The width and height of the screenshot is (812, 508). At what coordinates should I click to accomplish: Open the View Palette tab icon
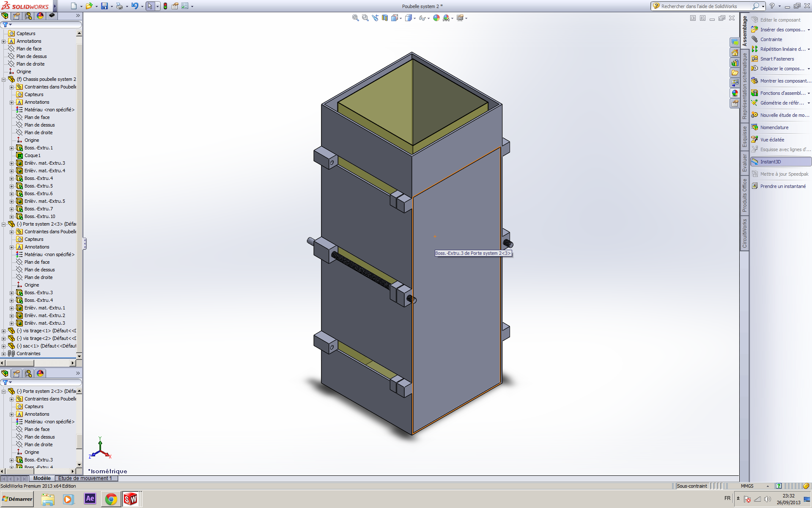735,83
